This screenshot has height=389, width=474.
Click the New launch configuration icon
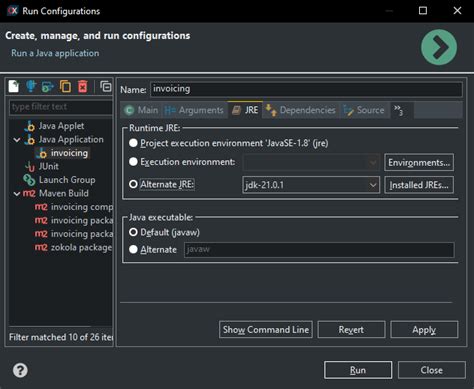point(14,86)
